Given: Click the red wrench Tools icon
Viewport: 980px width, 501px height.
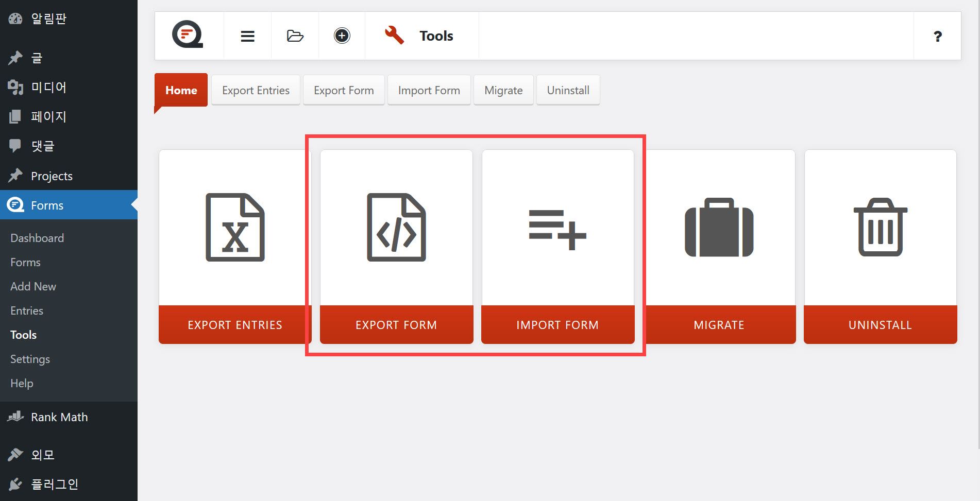Looking at the screenshot, I should point(394,36).
